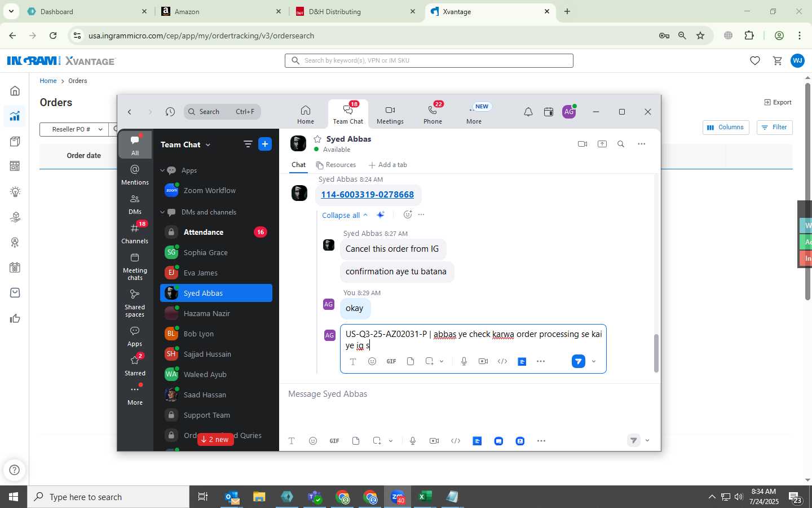Open Zoom calendar icon in top bar
Image resolution: width=812 pixels, height=508 pixels.
click(x=549, y=112)
